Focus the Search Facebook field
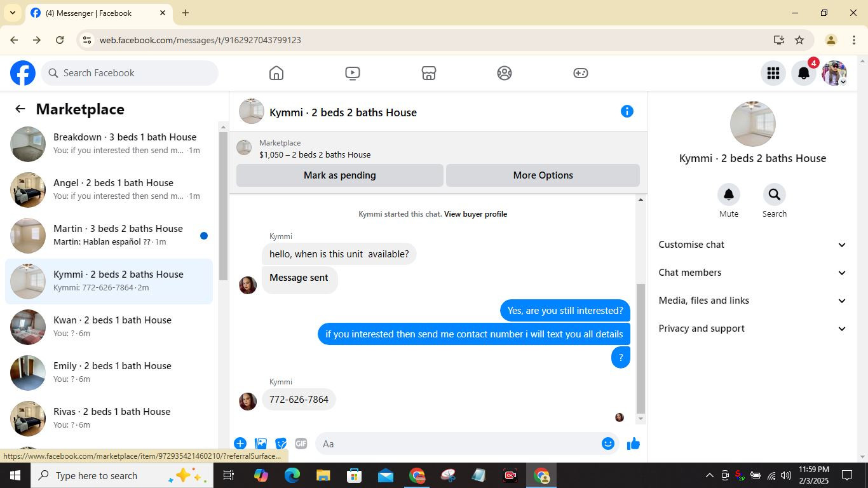The height and width of the screenshot is (488, 868). coord(130,73)
